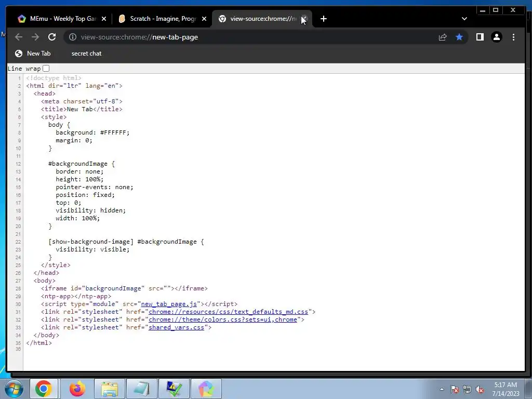The height and width of the screenshot is (399, 532).
Task: Click the '#backgroundImage {' source line
Action: [82, 164]
